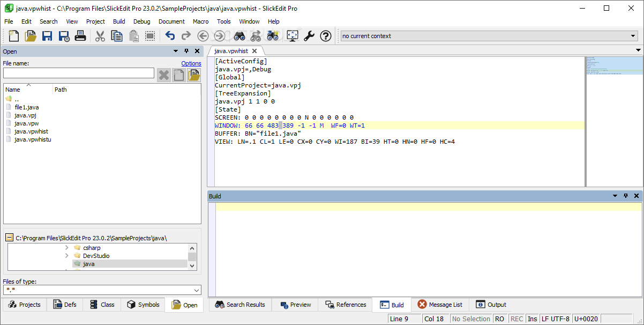The image size is (644, 325).
Task: Expand the DevStudio folder node
Action: (x=66, y=256)
